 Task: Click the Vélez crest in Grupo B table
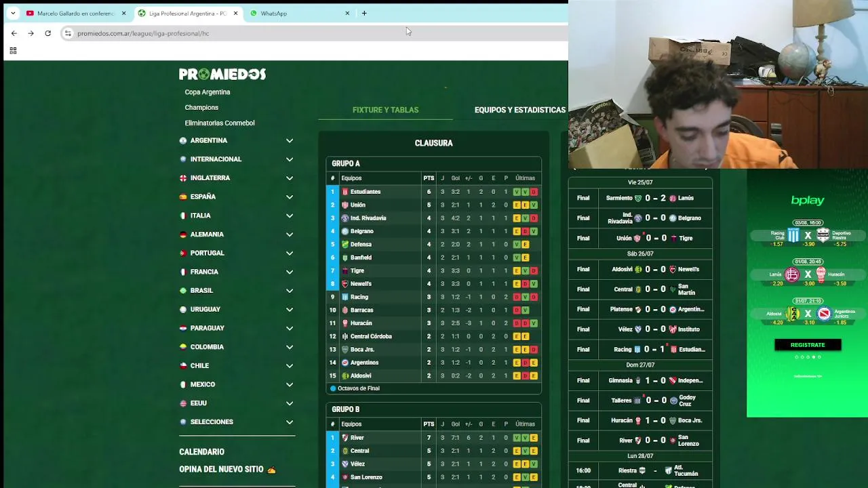pos(344,464)
